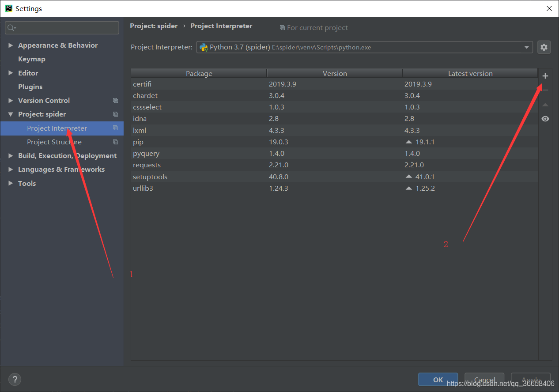Sort by Version column header
The width and height of the screenshot is (559, 392).
(x=335, y=73)
